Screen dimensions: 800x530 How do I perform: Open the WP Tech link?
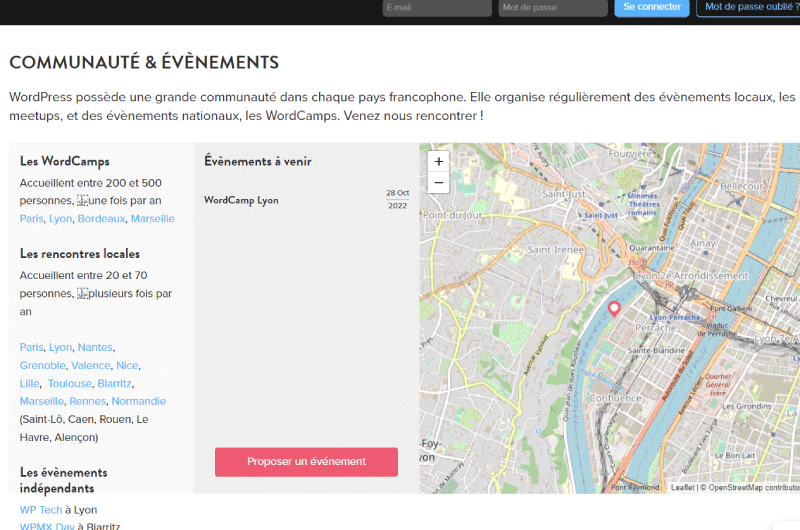tap(41, 510)
